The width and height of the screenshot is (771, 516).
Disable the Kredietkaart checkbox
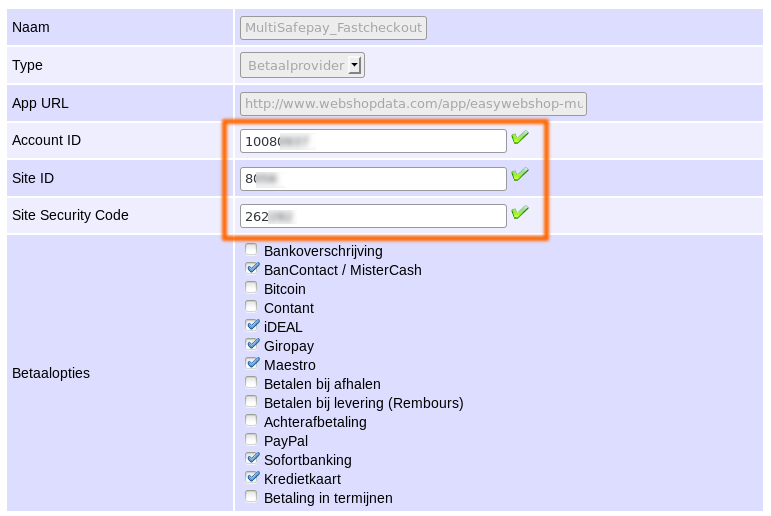pos(252,477)
